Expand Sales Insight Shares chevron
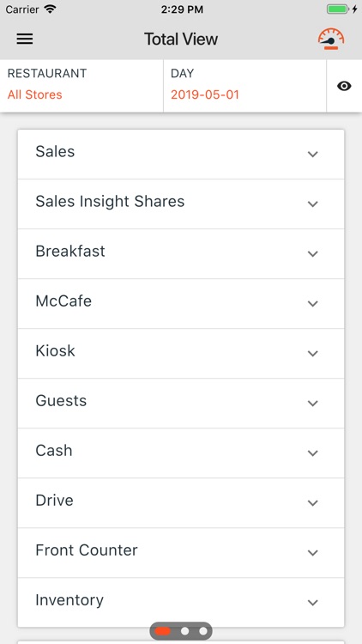Screen dimensions: 362x644 [313, 204]
